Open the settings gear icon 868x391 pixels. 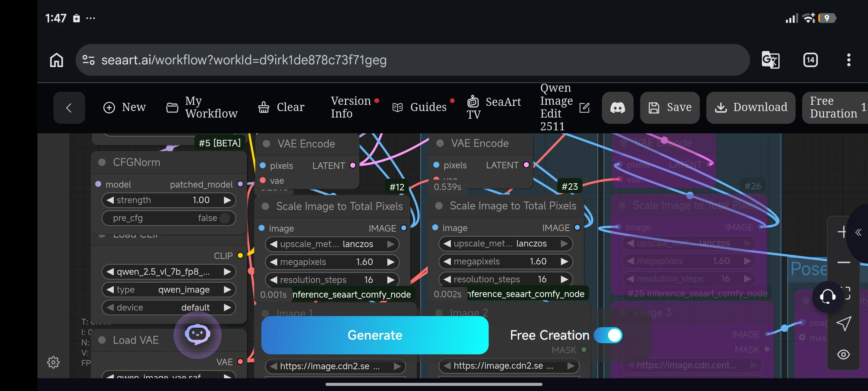(53, 362)
